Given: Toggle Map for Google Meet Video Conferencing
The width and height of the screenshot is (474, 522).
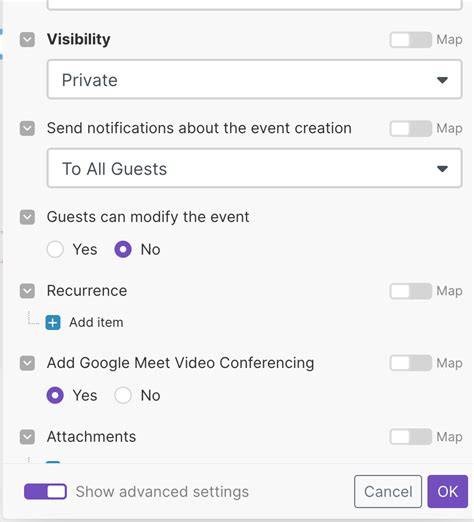Looking at the screenshot, I should (411, 363).
